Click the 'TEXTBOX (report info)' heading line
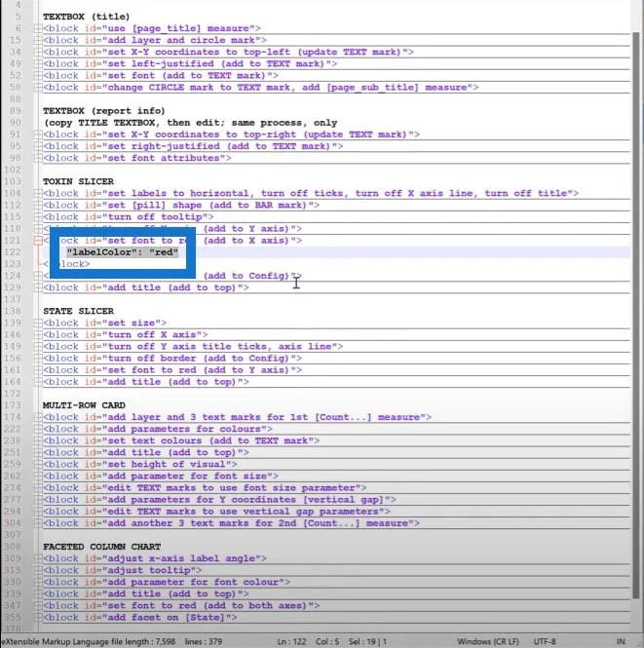Viewport: 644px width, 648px height. pos(104,111)
